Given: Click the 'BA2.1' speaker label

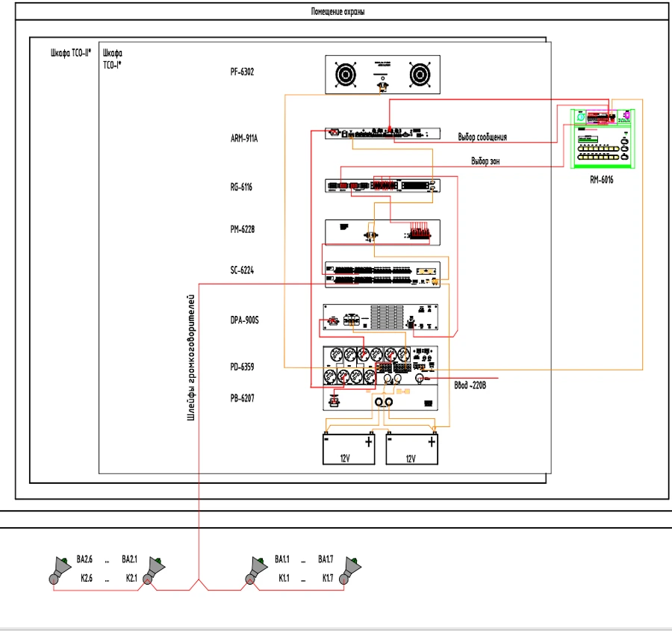Looking at the screenshot, I should [129, 559].
